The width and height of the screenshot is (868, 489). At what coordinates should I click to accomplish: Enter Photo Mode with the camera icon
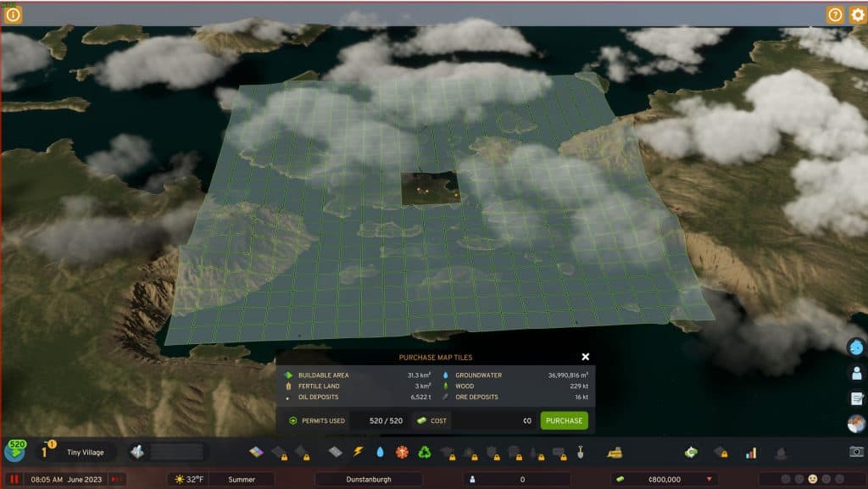click(x=856, y=452)
